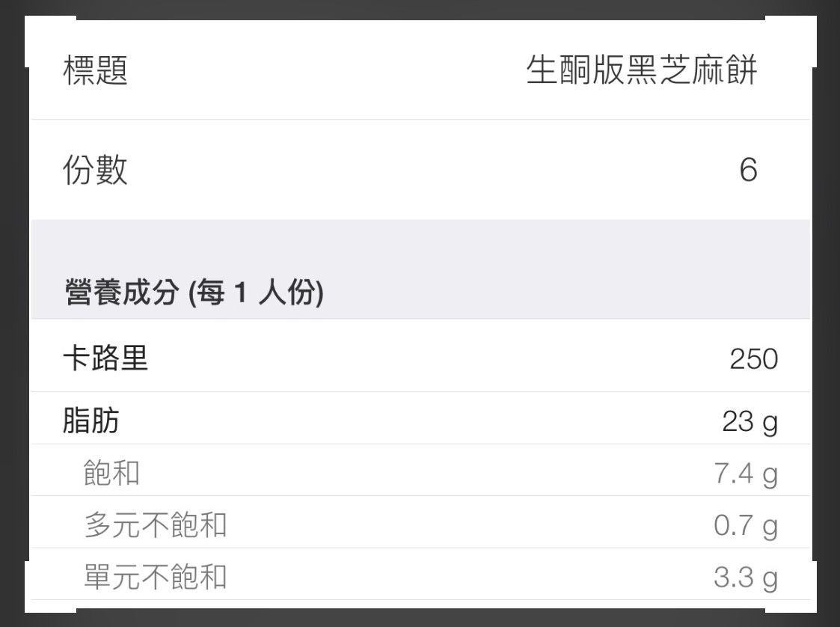
Task: Edit the recipe title 生酮版黑芝麻餅
Action: (642, 71)
